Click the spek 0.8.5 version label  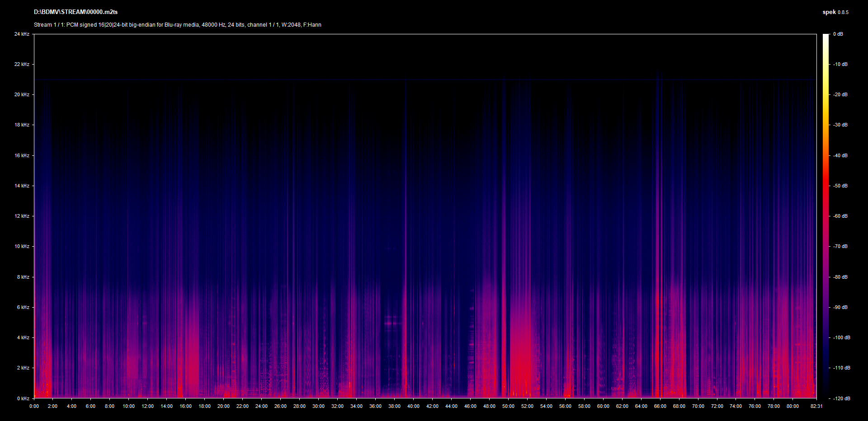pyautogui.click(x=835, y=12)
